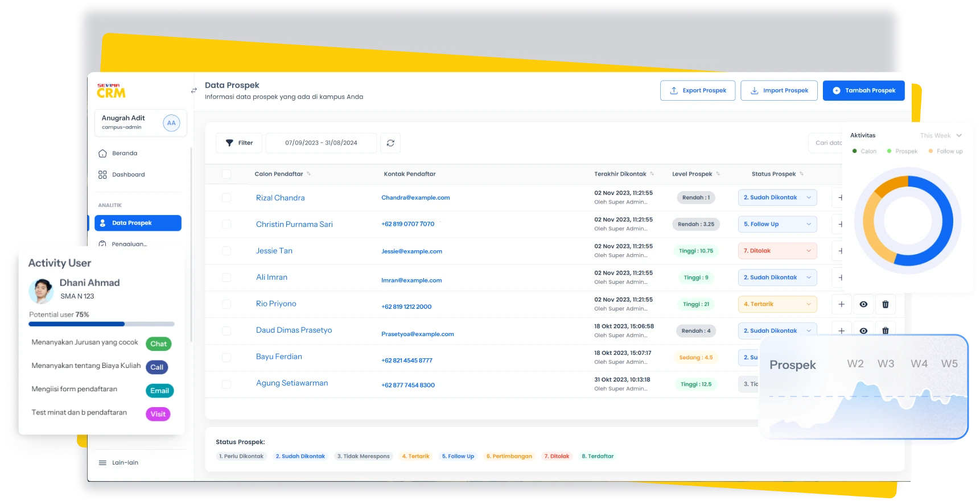Click the Import Prospek button
The width and height of the screenshot is (980, 501).
point(779,90)
